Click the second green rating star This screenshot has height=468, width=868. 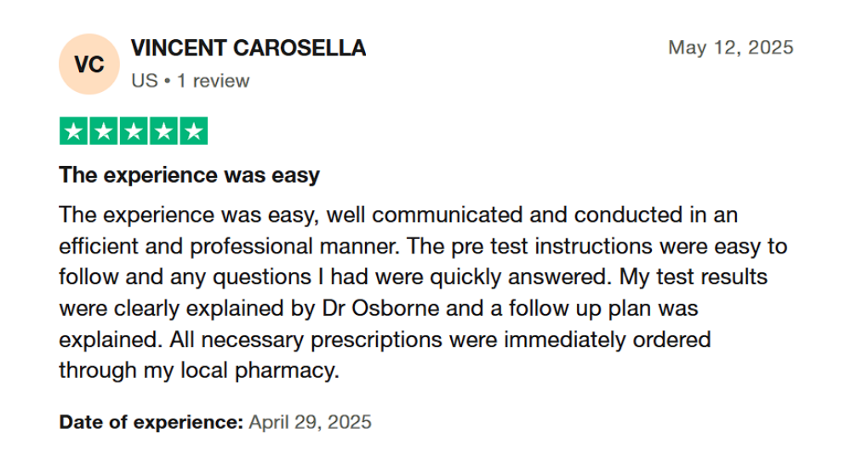[x=104, y=131]
